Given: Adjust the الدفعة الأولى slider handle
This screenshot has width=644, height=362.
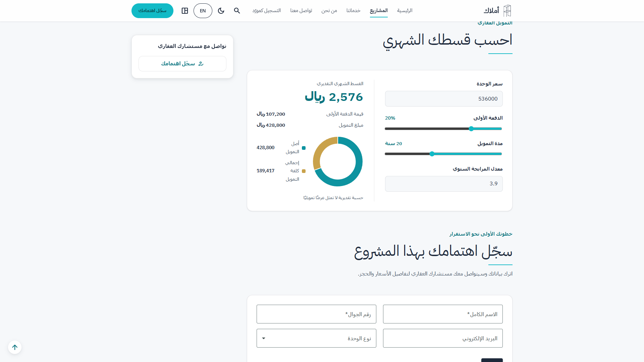Looking at the screenshot, I should pyautogui.click(x=471, y=129).
